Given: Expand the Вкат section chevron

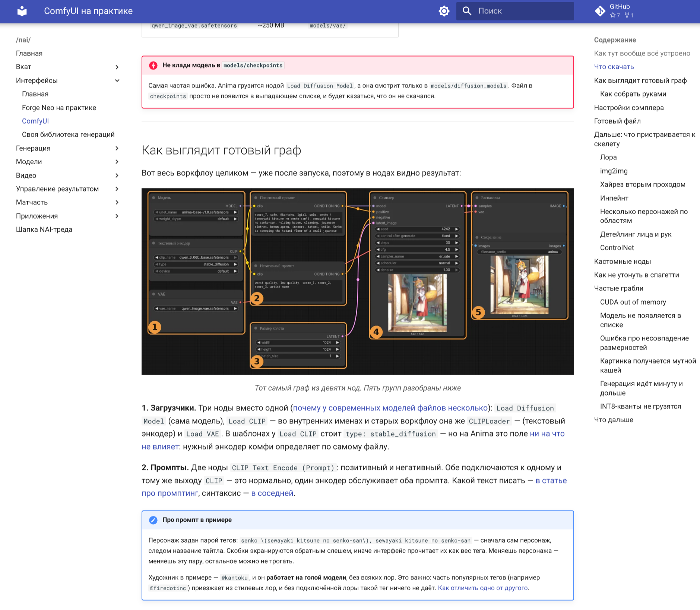Looking at the screenshot, I should pyautogui.click(x=117, y=67).
